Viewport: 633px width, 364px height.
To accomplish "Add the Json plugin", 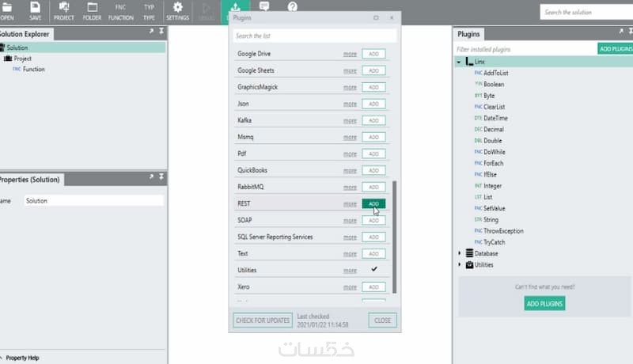I will [373, 104].
